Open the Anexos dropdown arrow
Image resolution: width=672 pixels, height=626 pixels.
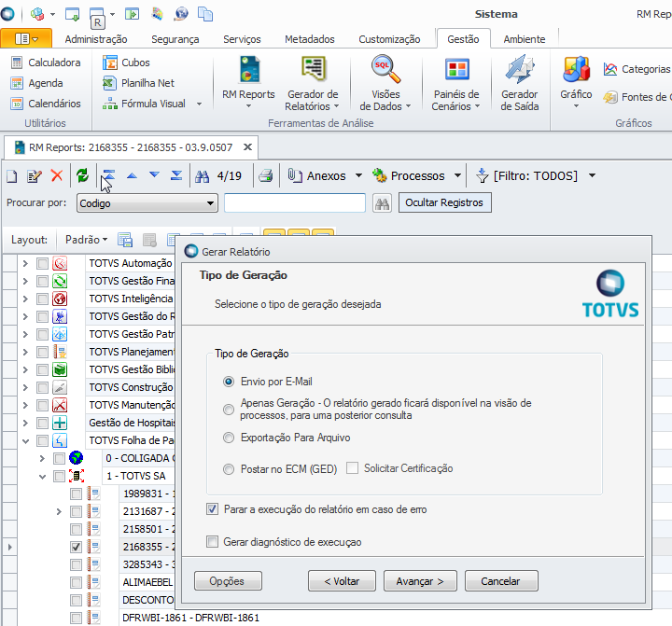358,175
